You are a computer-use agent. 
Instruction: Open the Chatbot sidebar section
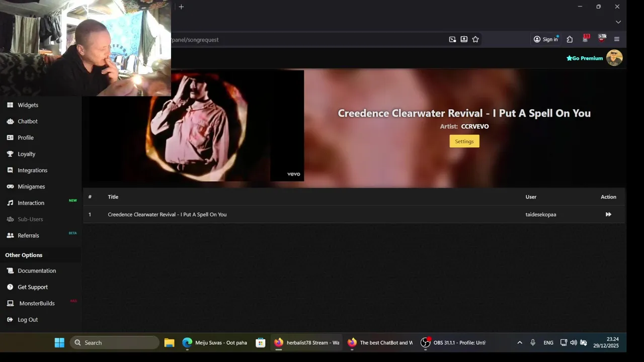click(28, 121)
